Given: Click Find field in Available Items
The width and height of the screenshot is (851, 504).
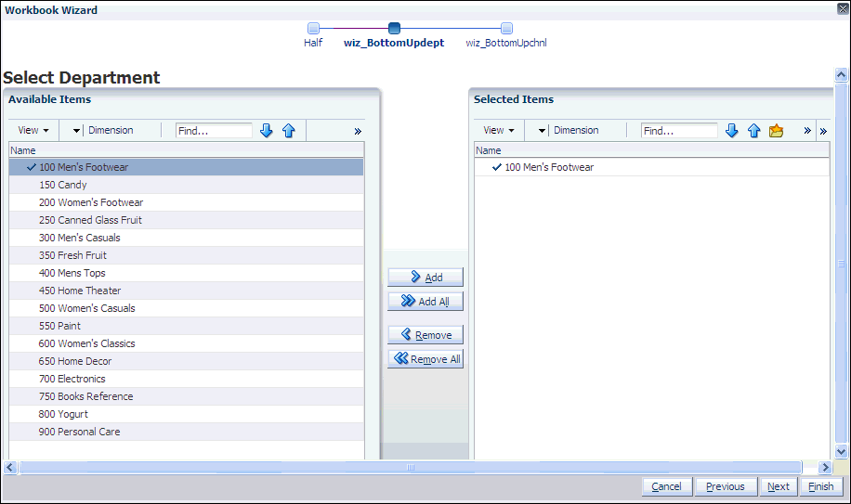Looking at the screenshot, I should [214, 131].
